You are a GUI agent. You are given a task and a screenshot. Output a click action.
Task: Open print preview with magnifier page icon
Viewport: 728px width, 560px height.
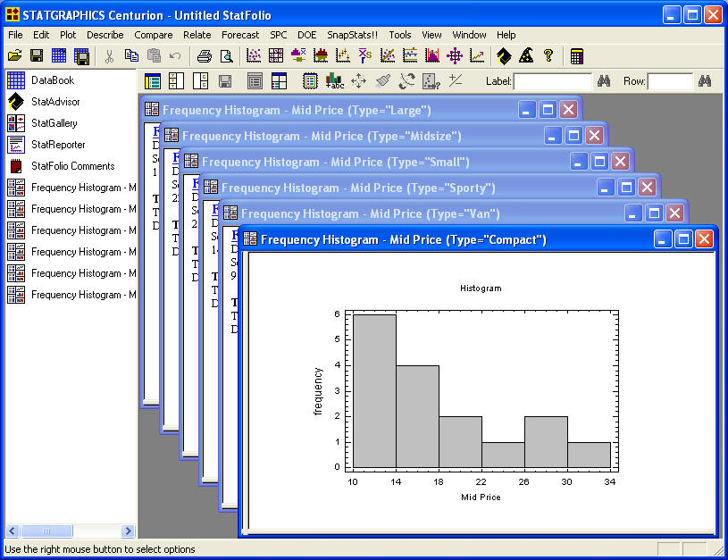point(227,56)
